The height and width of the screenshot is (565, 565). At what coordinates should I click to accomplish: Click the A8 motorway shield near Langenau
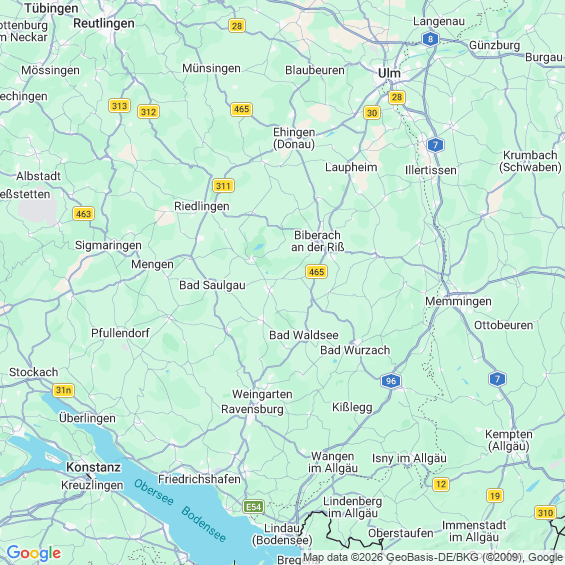click(x=430, y=39)
